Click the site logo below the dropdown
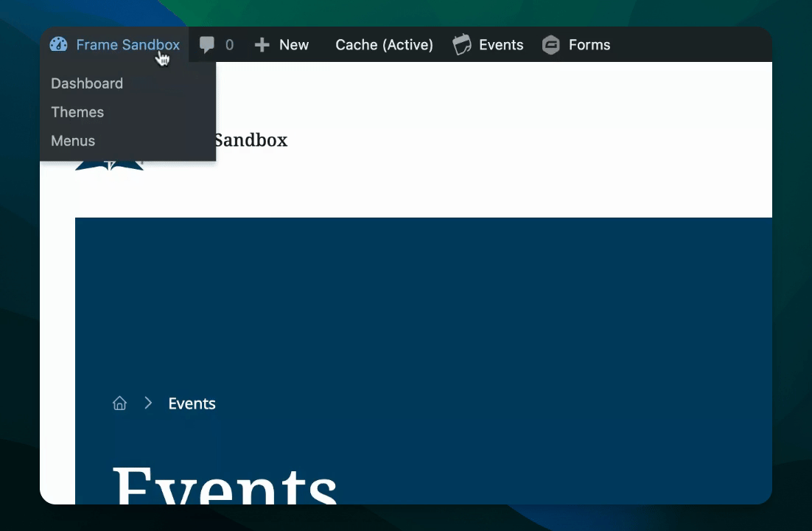 point(109,166)
